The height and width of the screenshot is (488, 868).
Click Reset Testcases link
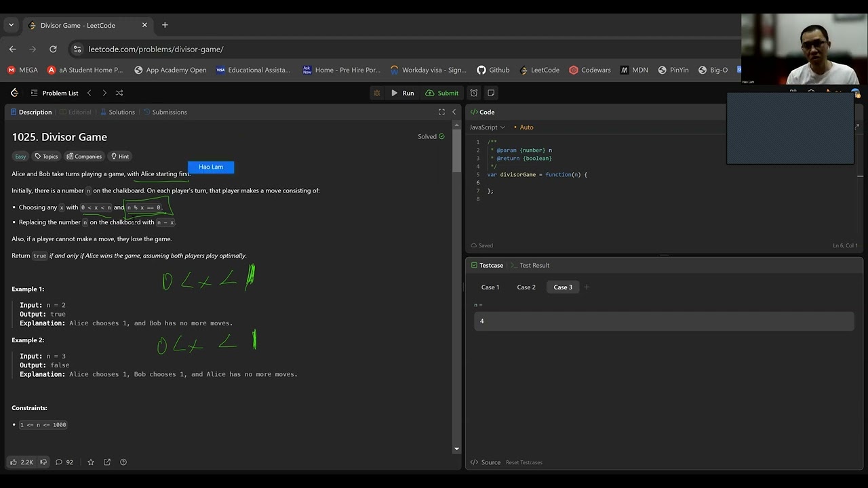[x=524, y=462]
